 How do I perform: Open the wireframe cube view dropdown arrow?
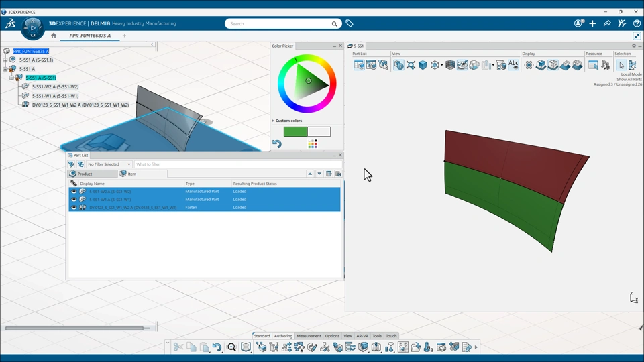tap(442, 65)
